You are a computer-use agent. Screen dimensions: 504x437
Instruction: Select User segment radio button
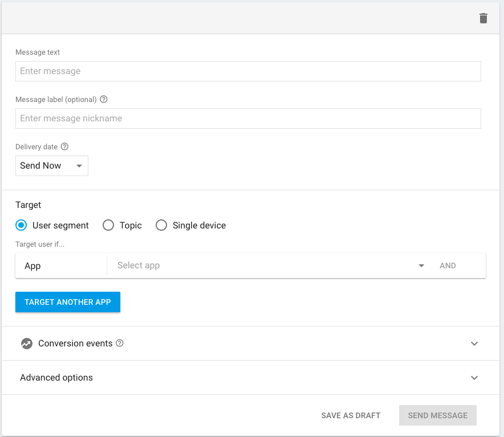pos(21,225)
